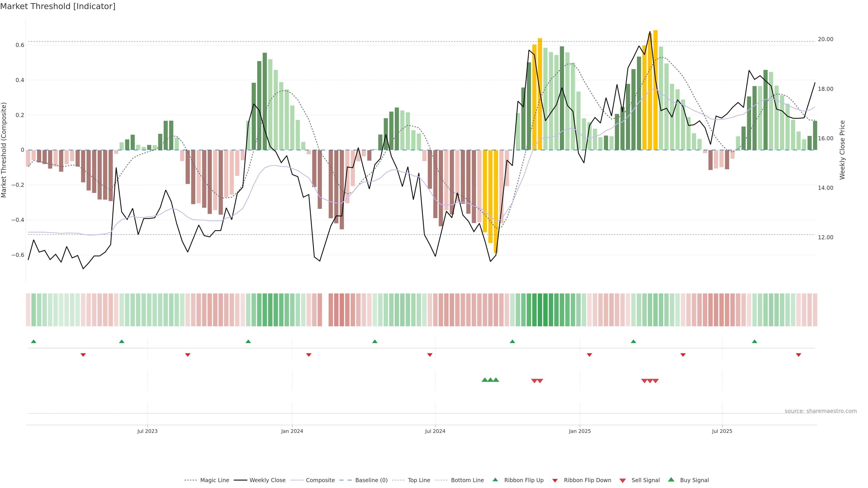
Task: Hide the Top Line legend entry
Action: pyautogui.click(x=419, y=480)
